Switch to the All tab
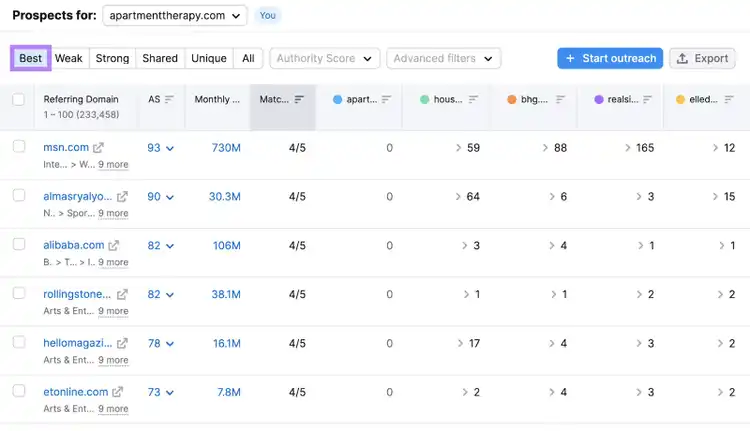Viewport: 750px width, 431px height. pyautogui.click(x=248, y=58)
